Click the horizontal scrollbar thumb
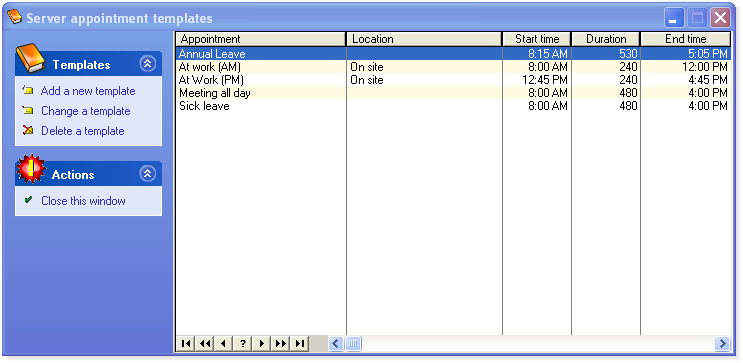 353,343
